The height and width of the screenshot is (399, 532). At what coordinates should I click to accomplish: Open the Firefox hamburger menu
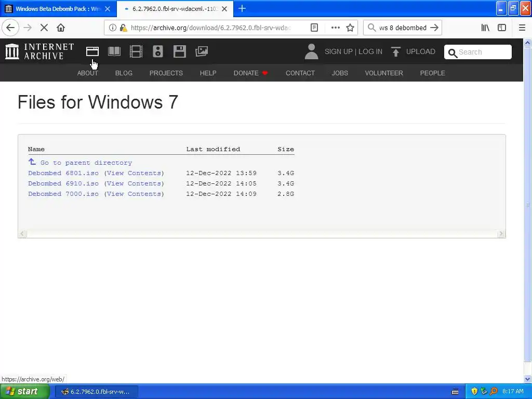(x=522, y=28)
